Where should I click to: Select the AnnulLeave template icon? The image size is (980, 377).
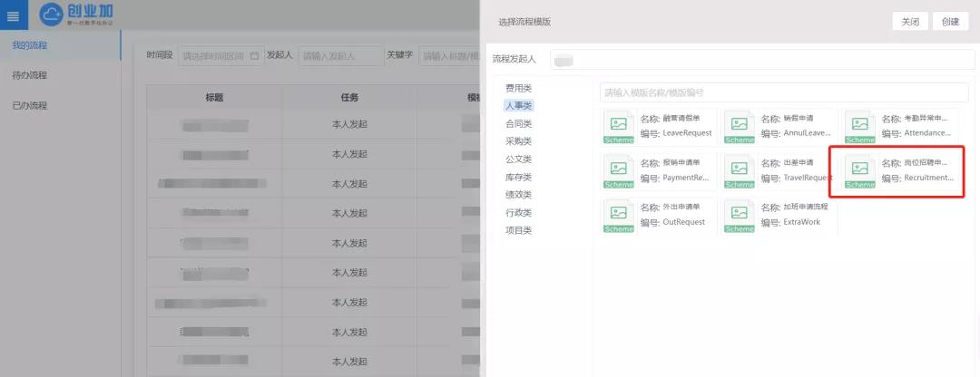coord(740,126)
